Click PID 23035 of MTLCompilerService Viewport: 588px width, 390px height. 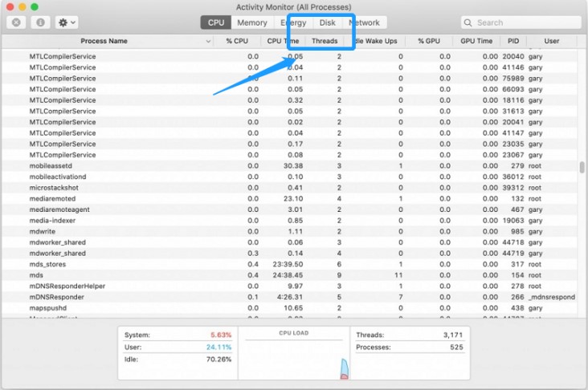(513, 144)
